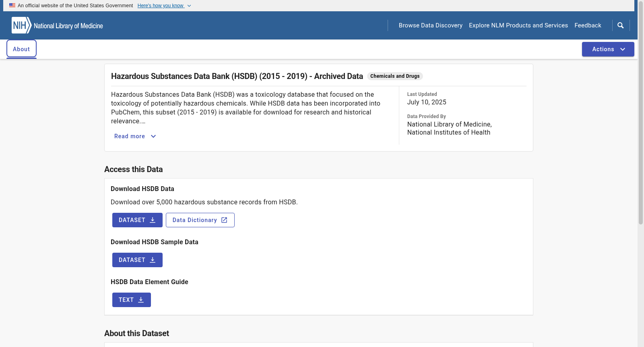
Task: Open Browse Data Discovery
Action: pos(431,25)
